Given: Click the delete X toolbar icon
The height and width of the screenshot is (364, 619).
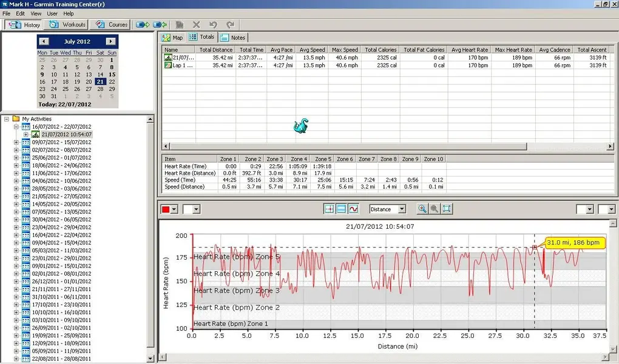Looking at the screenshot, I should coord(196,24).
